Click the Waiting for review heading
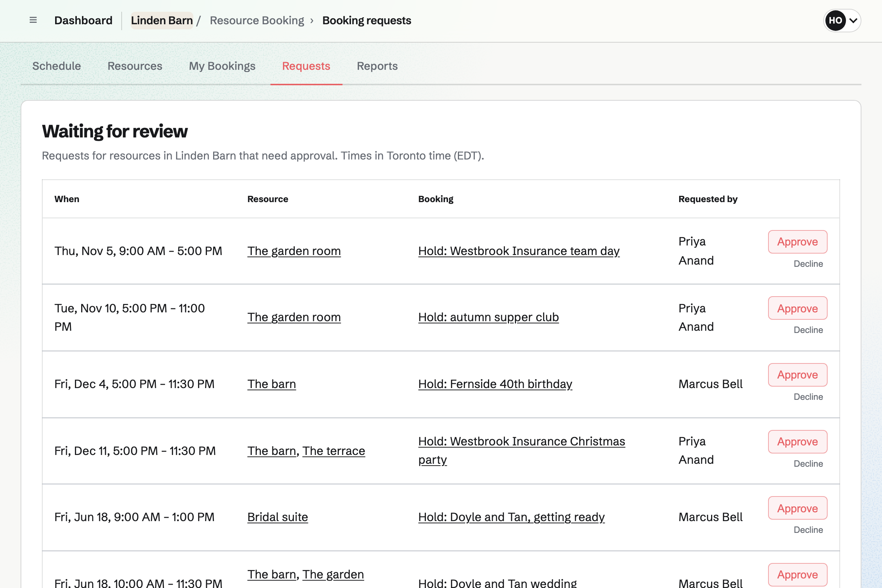Viewport: 882px width, 588px height. pyautogui.click(x=115, y=132)
